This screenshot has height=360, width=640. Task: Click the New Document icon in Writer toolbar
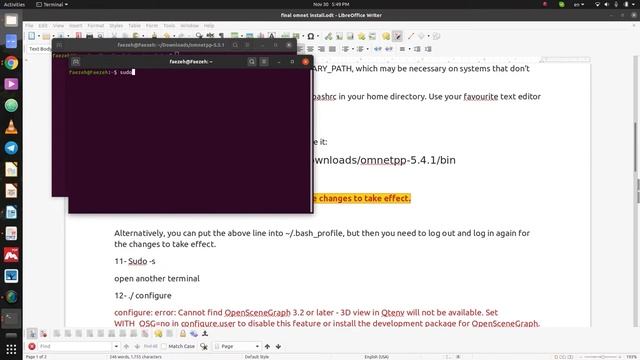click(31, 36)
